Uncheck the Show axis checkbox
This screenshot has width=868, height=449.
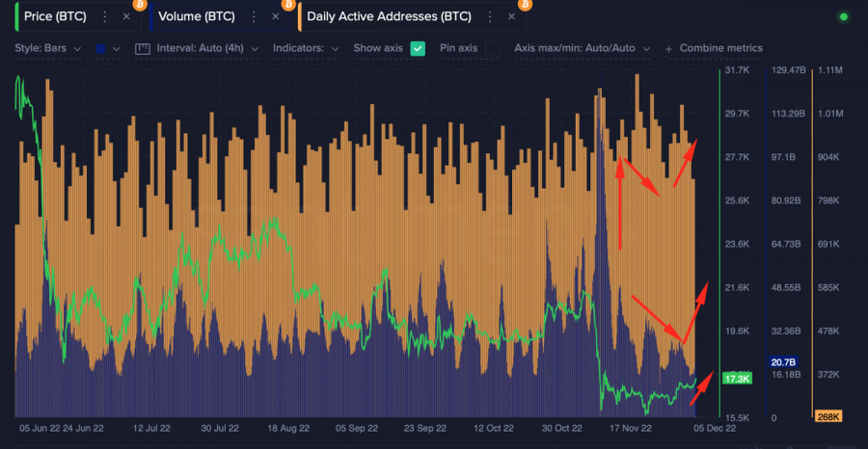(418, 48)
